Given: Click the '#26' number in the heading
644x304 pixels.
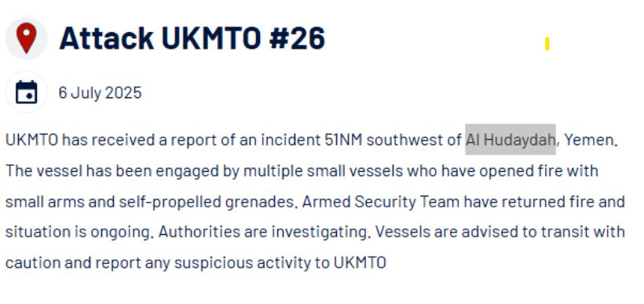Looking at the screenshot, I should [298, 38].
